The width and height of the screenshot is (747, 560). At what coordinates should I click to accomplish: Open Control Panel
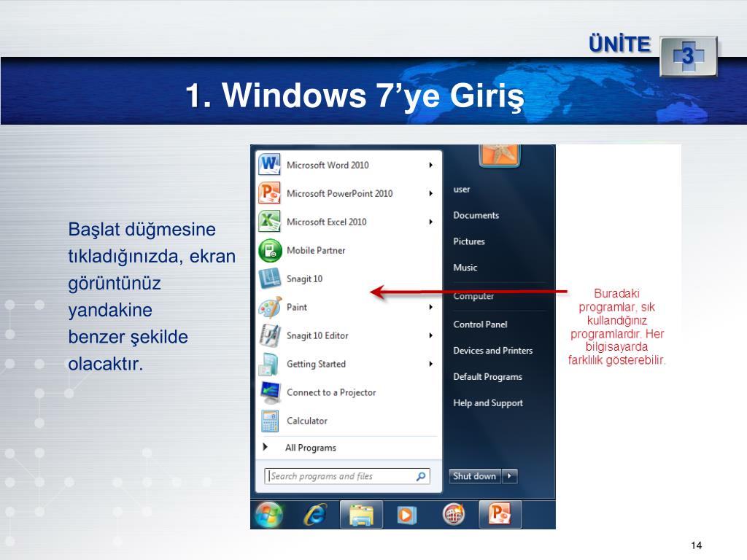pyautogui.click(x=480, y=324)
